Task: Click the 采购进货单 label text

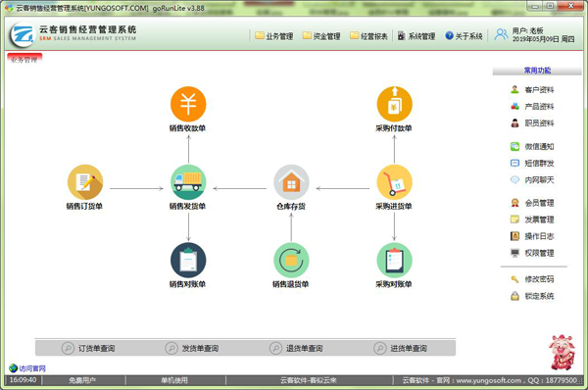Action: tap(394, 206)
